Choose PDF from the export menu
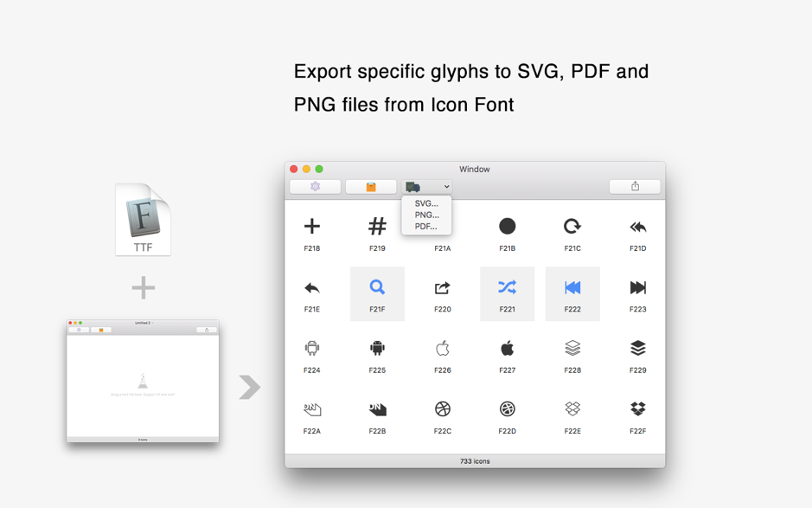Image resolution: width=812 pixels, height=508 pixels. [425, 227]
